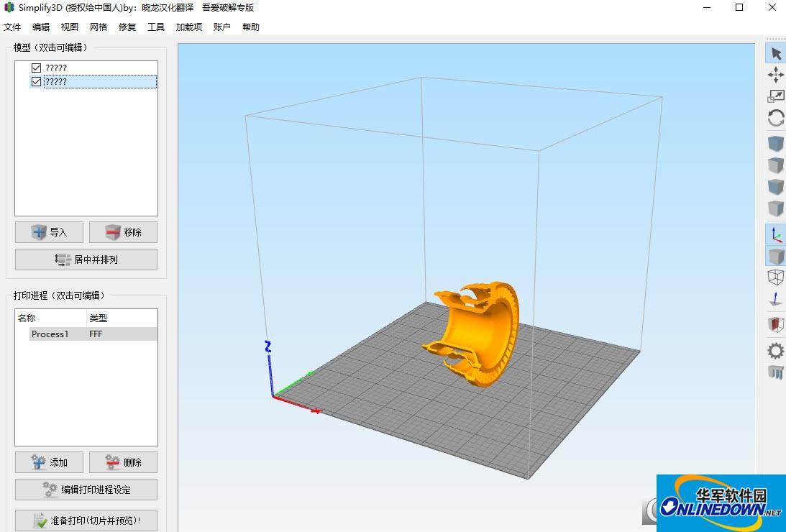The image size is (786, 532).
Task: Select the non-highlighted ????? model name
Action: click(56, 68)
